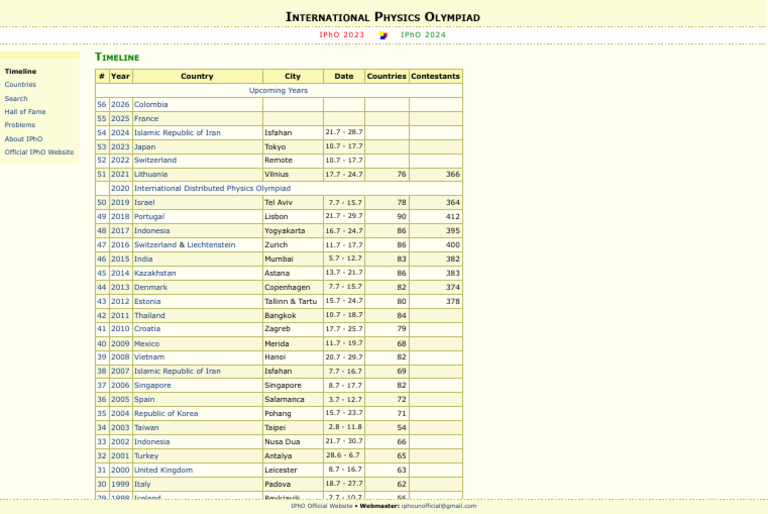The image size is (768, 514).
Task: Open the Kazakhstan country link
Action: [x=155, y=273]
